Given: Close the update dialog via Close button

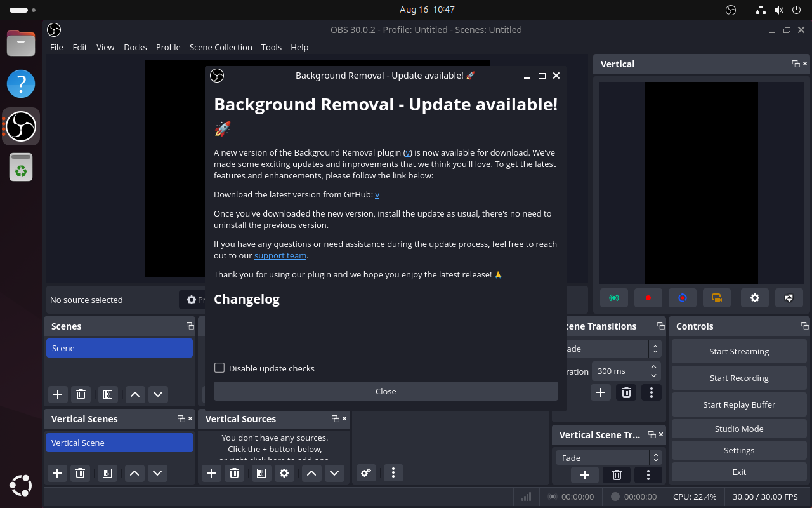Looking at the screenshot, I should point(386,391).
